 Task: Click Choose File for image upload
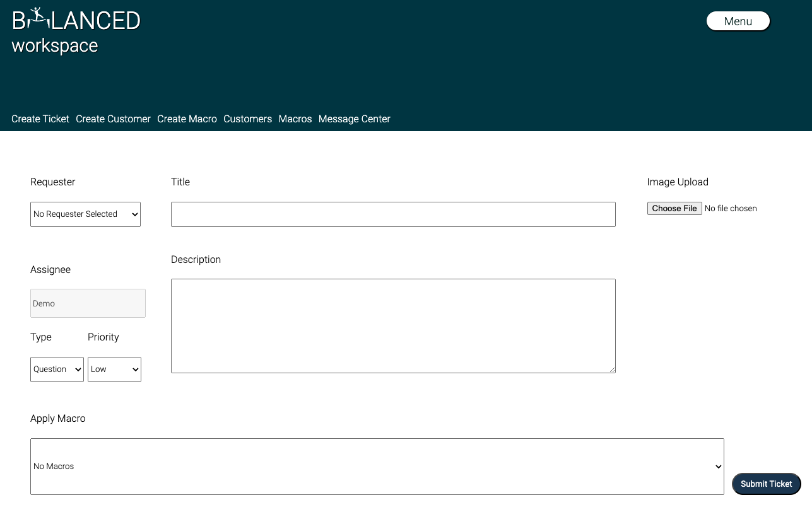pyautogui.click(x=674, y=209)
